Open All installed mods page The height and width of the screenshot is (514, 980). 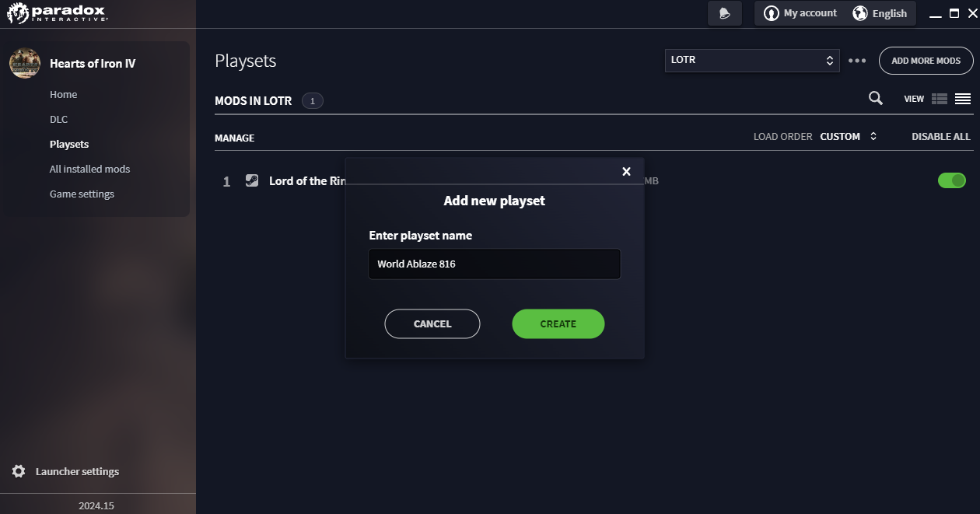click(x=89, y=169)
